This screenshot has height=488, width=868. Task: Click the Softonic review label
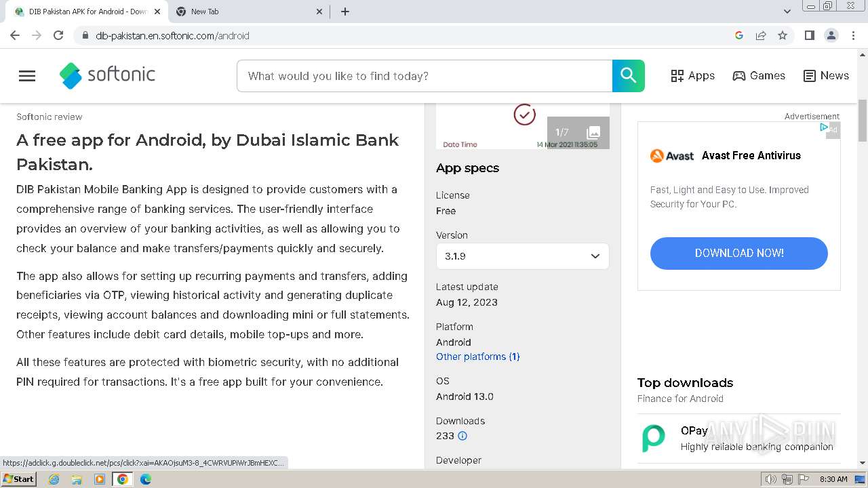point(49,117)
